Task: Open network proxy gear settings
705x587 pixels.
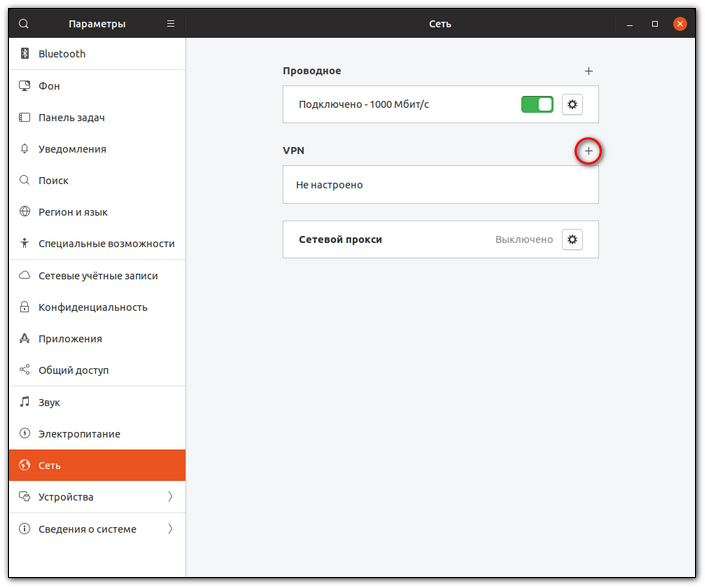Action: (x=572, y=240)
